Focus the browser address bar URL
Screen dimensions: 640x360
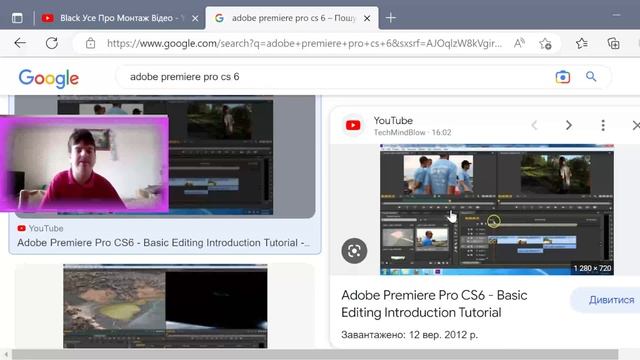pos(304,43)
